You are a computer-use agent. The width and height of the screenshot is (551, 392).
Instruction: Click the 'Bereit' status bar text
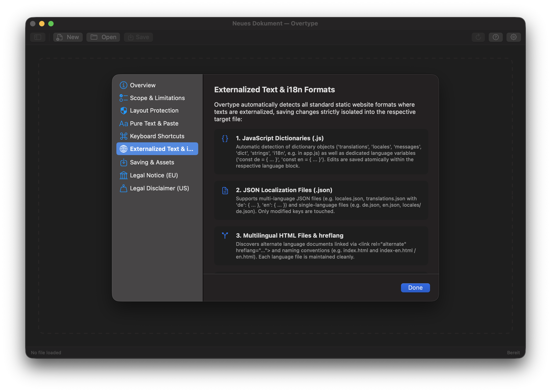click(513, 353)
